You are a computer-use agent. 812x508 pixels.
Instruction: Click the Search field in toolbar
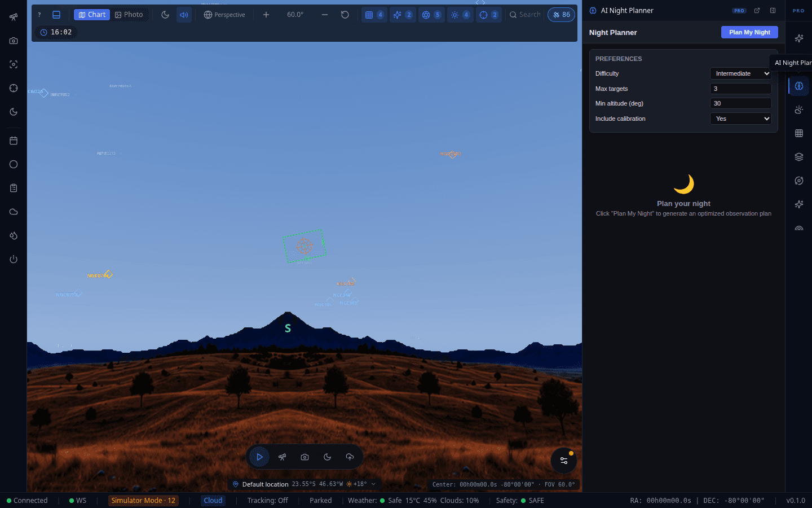point(525,15)
